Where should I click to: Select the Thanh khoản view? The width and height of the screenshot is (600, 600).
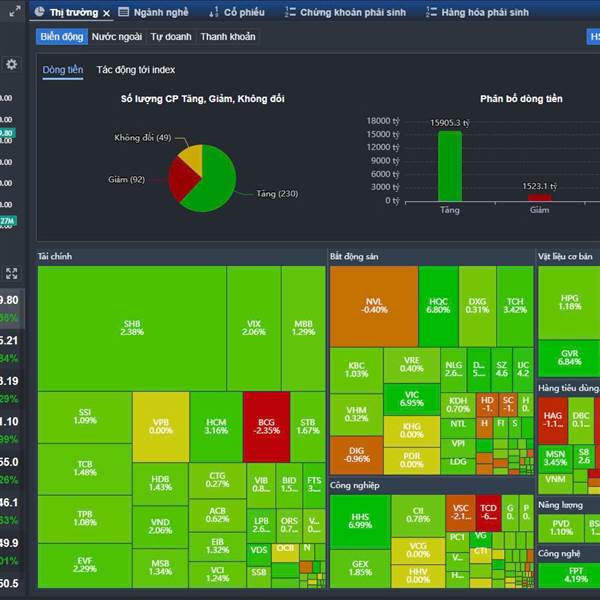[x=228, y=37]
